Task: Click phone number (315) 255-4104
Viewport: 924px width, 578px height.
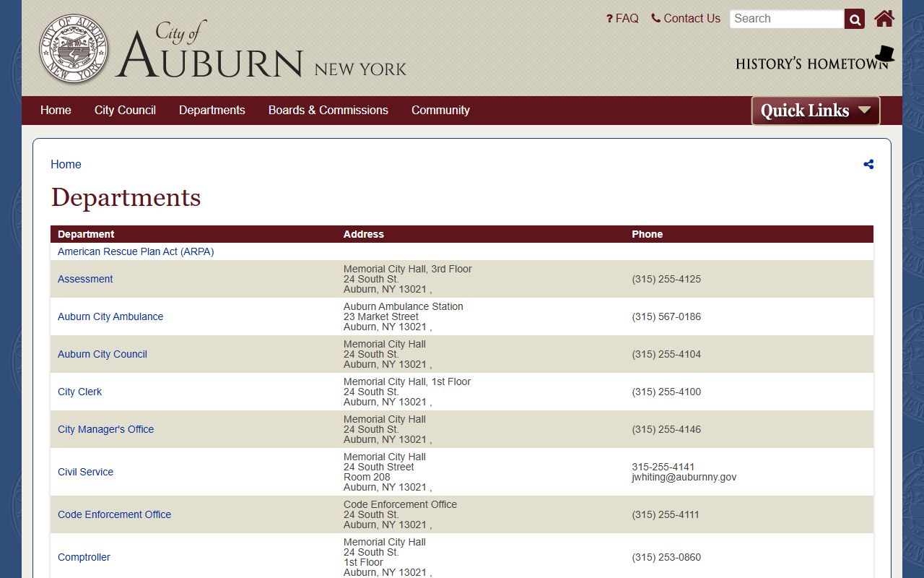Action: click(x=666, y=354)
